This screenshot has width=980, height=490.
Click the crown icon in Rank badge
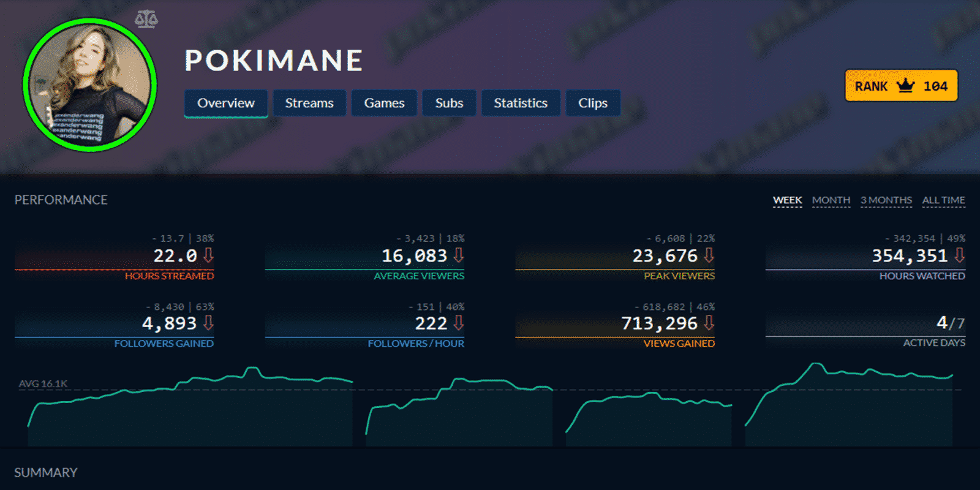click(x=905, y=86)
